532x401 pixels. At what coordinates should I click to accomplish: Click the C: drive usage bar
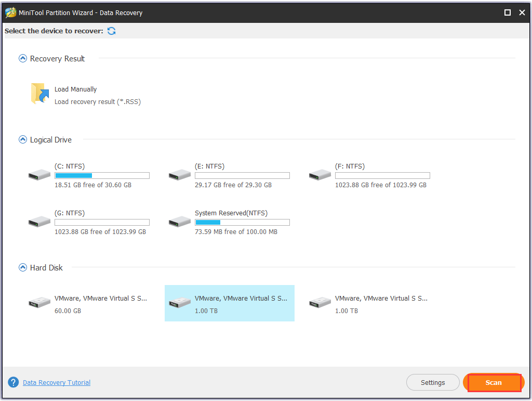102,176
